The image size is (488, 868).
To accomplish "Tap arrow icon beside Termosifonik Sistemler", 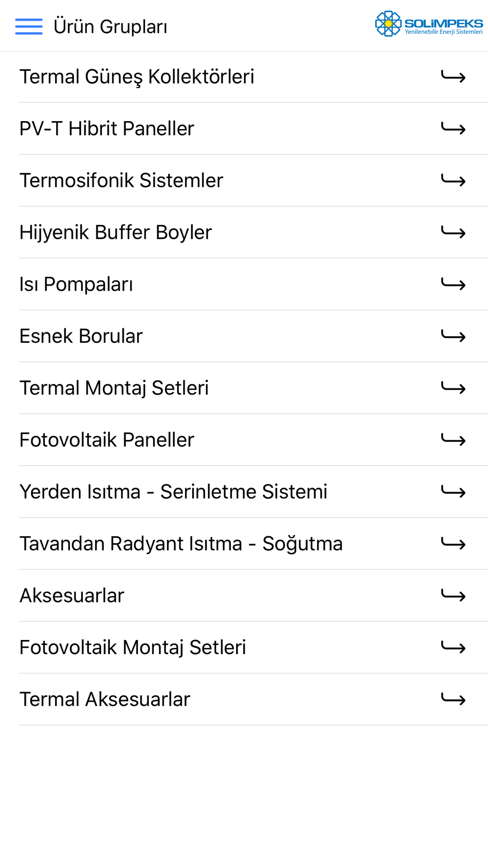I will [453, 180].
